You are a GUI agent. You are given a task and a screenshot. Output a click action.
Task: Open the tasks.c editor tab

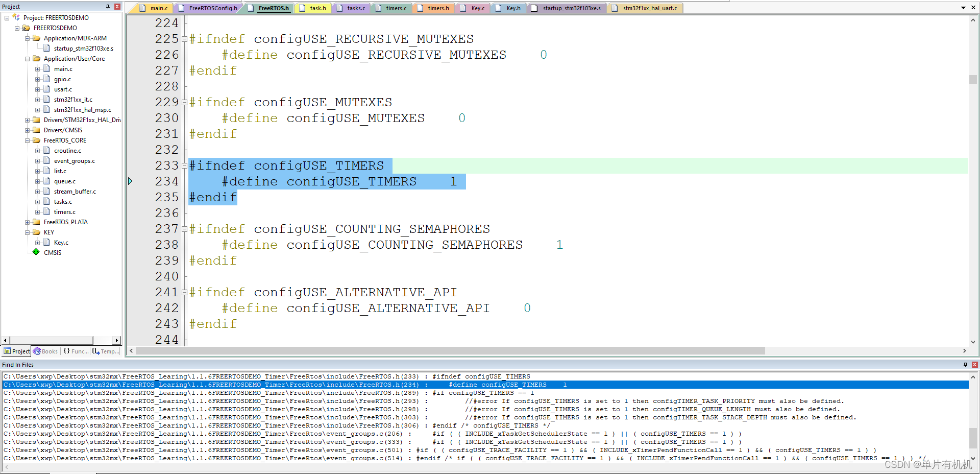click(x=351, y=8)
